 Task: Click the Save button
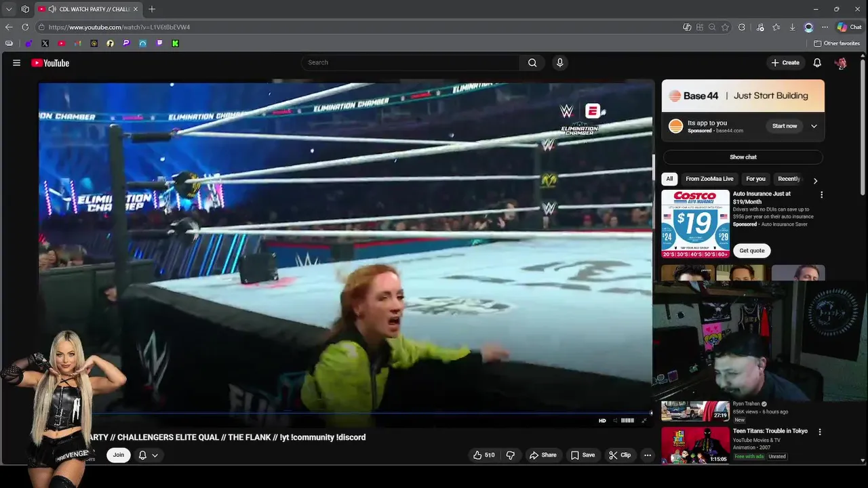(583, 455)
